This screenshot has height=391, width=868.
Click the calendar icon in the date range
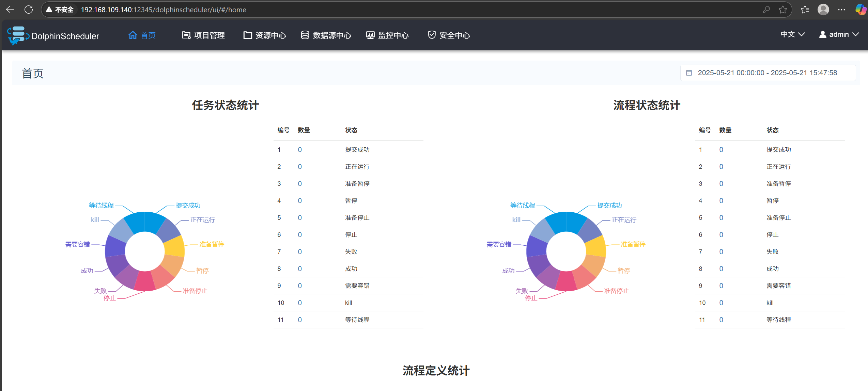tap(689, 73)
